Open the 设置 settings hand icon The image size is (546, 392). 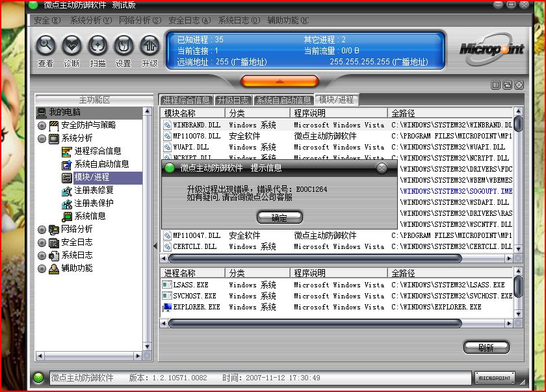[x=123, y=46]
